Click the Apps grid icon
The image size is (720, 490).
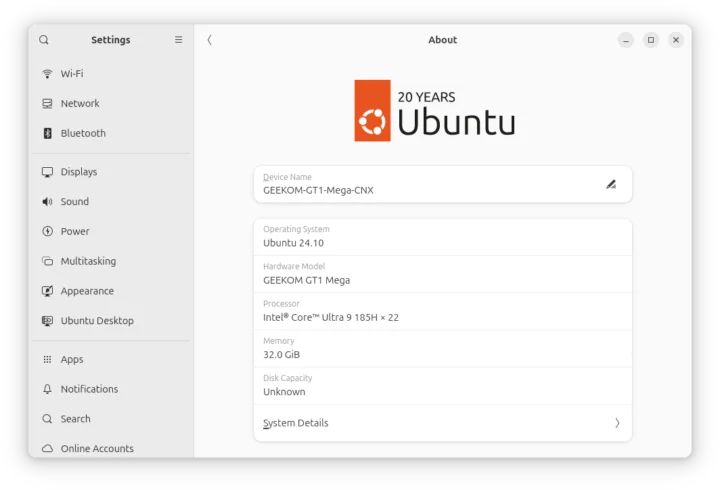pyautogui.click(x=47, y=360)
